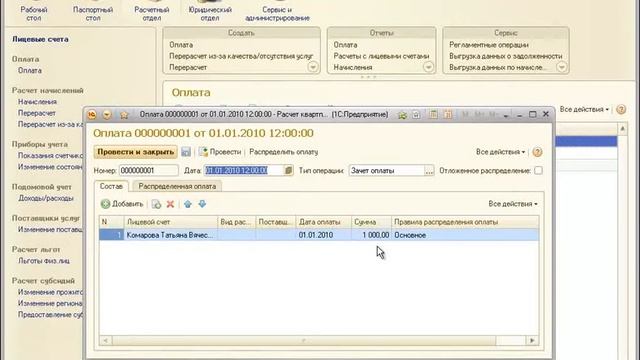Image resolution: width=640 pixels, height=360 pixels.
Task: Click the Распределить оплату command
Action: [x=284, y=152]
